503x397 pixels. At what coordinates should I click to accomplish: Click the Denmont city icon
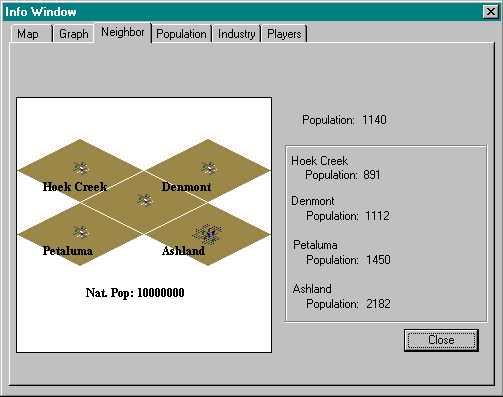tap(209, 168)
